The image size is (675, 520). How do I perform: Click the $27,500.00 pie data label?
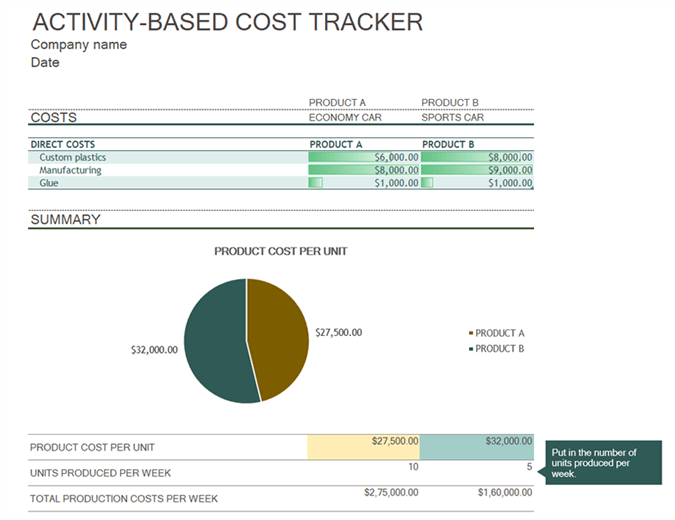click(339, 332)
